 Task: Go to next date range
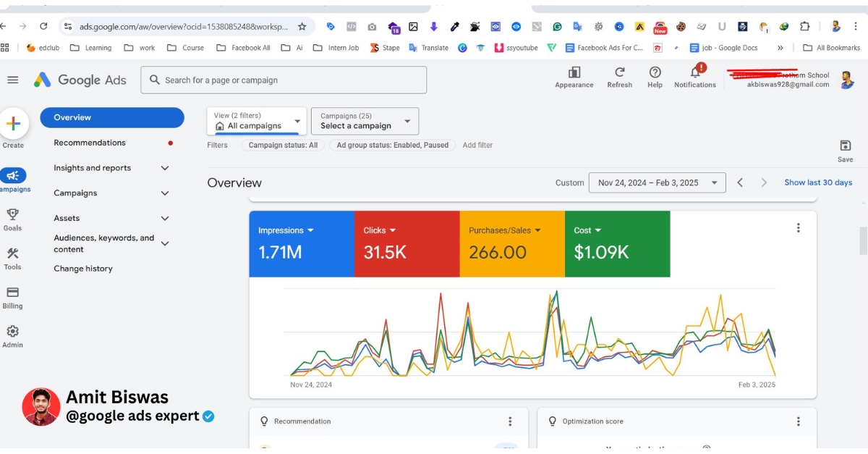coord(764,182)
